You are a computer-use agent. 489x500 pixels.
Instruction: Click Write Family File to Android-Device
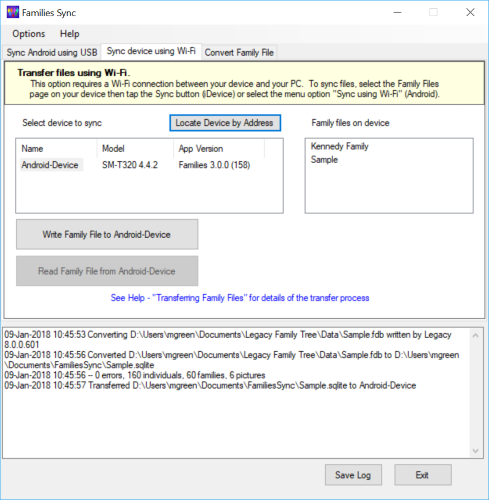pyautogui.click(x=107, y=234)
